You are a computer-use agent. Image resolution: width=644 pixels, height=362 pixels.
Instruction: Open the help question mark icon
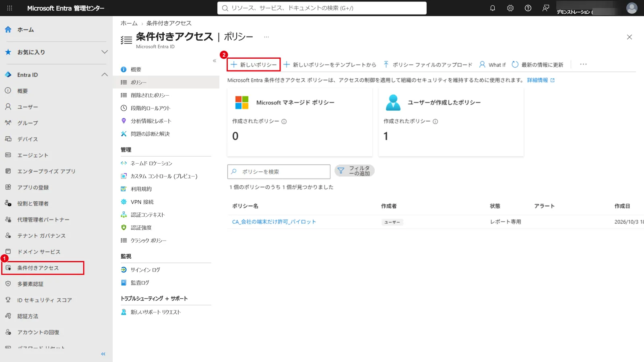[x=528, y=8]
